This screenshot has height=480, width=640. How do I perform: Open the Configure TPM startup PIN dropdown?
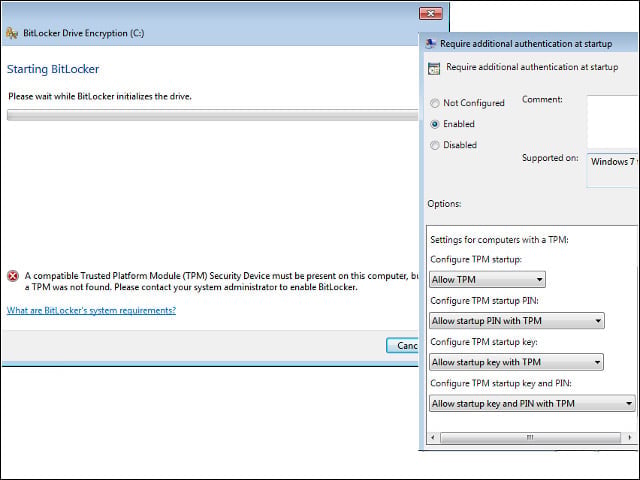[x=516, y=321]
